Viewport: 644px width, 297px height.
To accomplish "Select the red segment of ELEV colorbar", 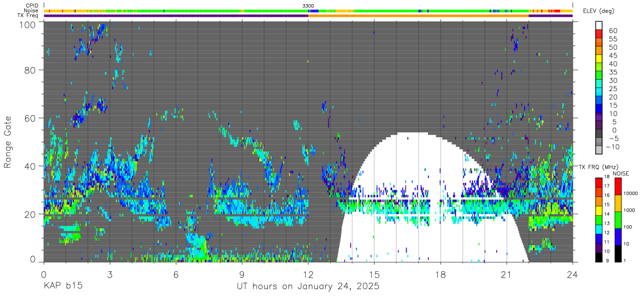I will 599,34.
